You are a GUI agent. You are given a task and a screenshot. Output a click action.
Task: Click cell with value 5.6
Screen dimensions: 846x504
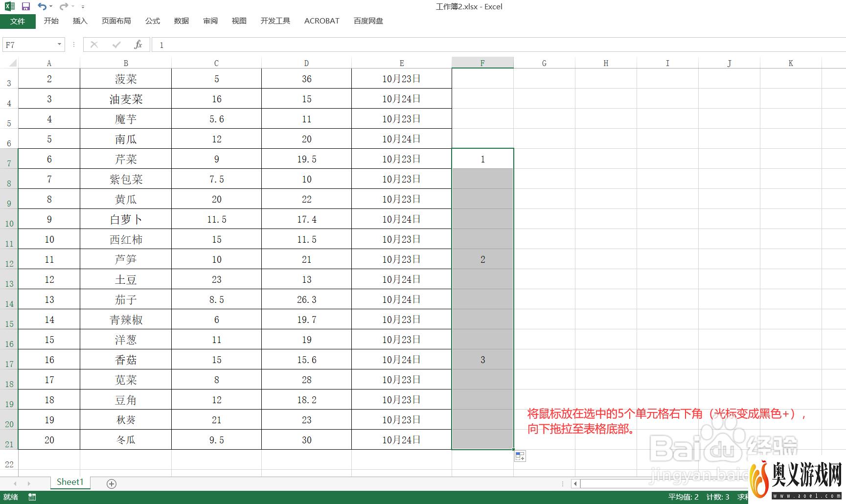point(216,119)
